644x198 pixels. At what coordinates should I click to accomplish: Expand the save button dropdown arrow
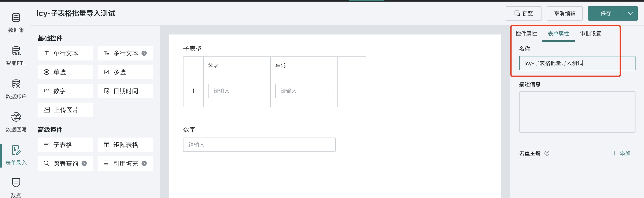pos(631,13)
